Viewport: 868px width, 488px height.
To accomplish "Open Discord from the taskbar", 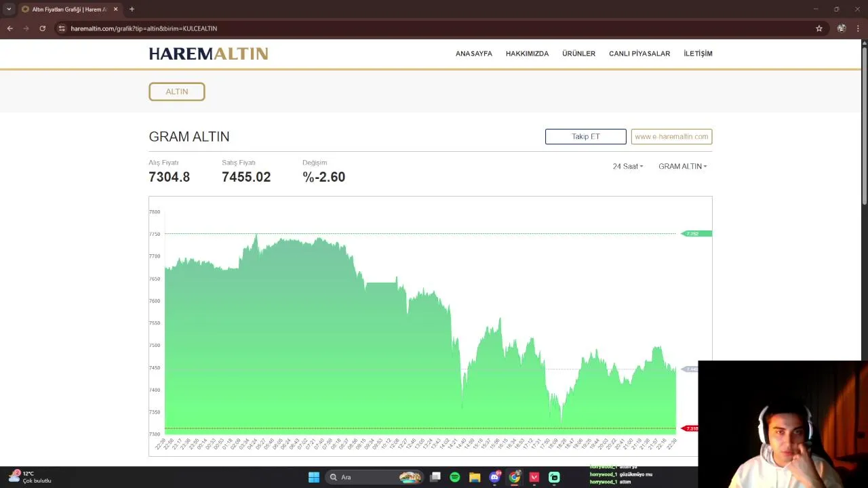I will 495,477.
